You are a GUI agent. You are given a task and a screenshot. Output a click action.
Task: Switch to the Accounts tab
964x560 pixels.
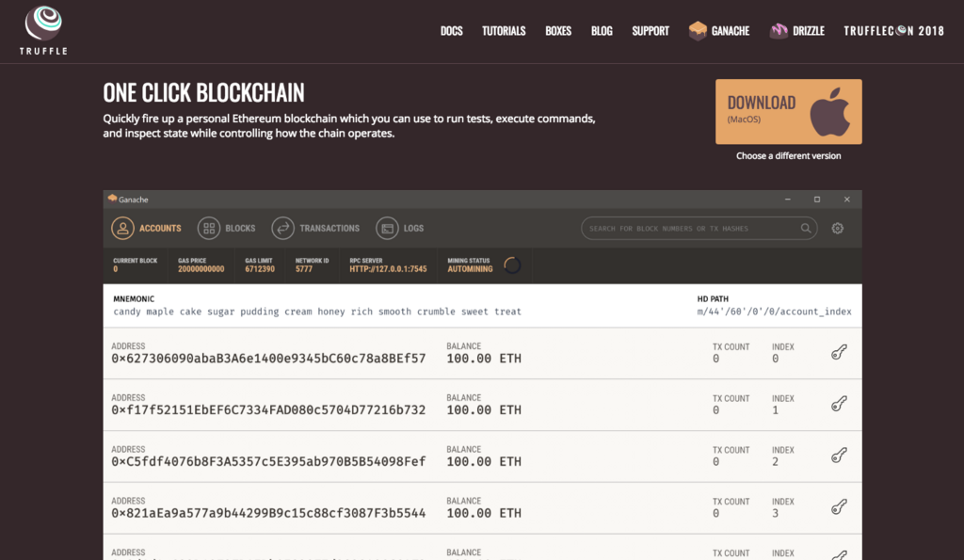tap(160, 228)
